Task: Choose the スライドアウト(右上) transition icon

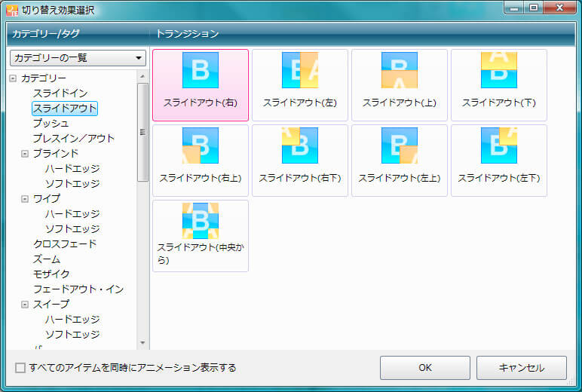Action: pyautogui.click(x=201, y=146)
